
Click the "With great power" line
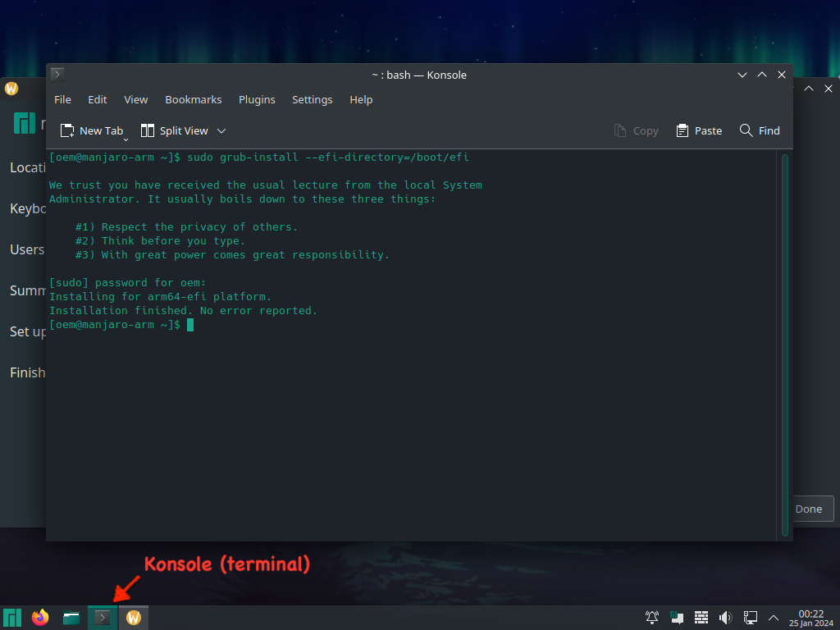coord(232,255)
